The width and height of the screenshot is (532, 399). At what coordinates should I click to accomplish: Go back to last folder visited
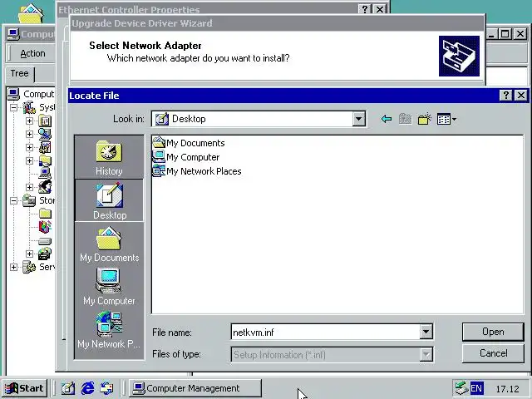(x=386, y=119)
